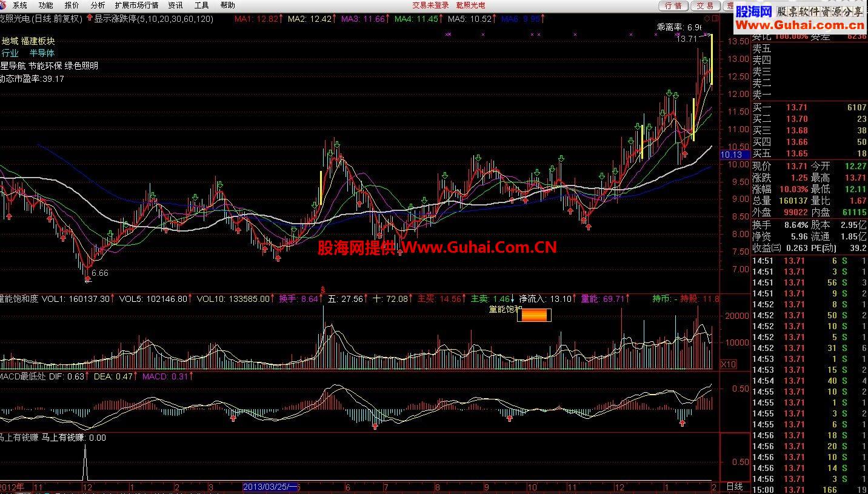Image resolution: width=868 pixels, height=494 pixels.
Task: Click the 交易 button
Action: (x=705, y=5)
